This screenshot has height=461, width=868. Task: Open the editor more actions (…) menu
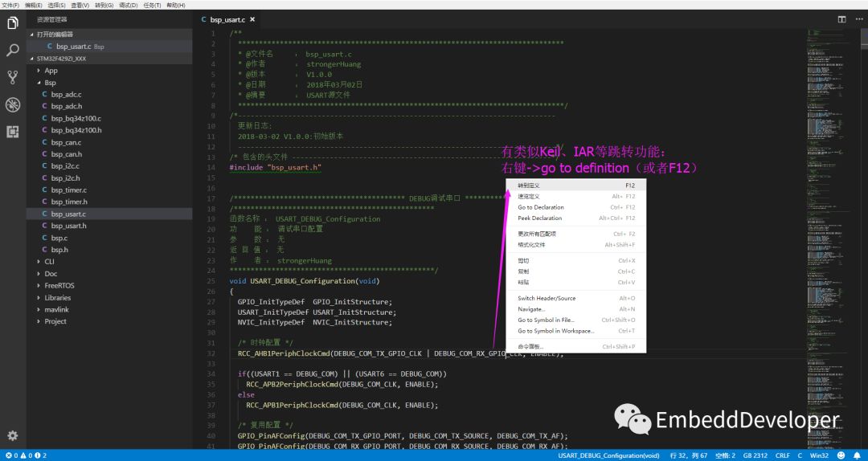858,19
